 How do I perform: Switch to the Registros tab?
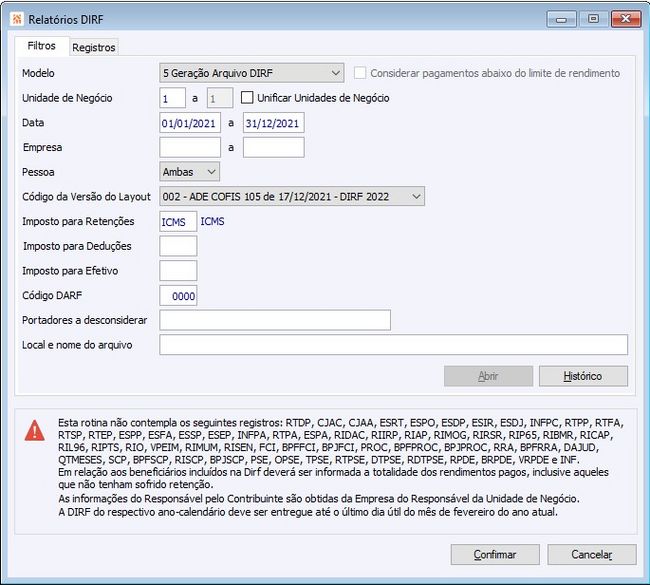pyautogui.click(x=94, y=47)
